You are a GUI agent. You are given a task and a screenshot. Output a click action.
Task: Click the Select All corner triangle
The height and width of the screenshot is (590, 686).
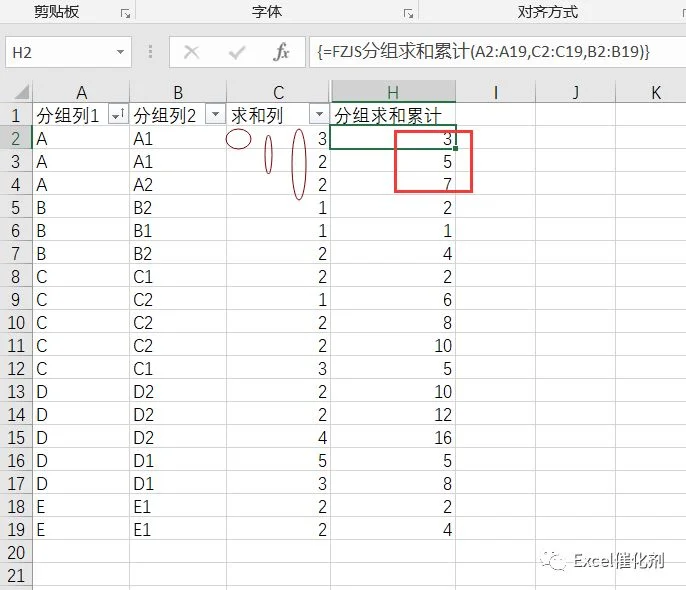click(22, 92)
